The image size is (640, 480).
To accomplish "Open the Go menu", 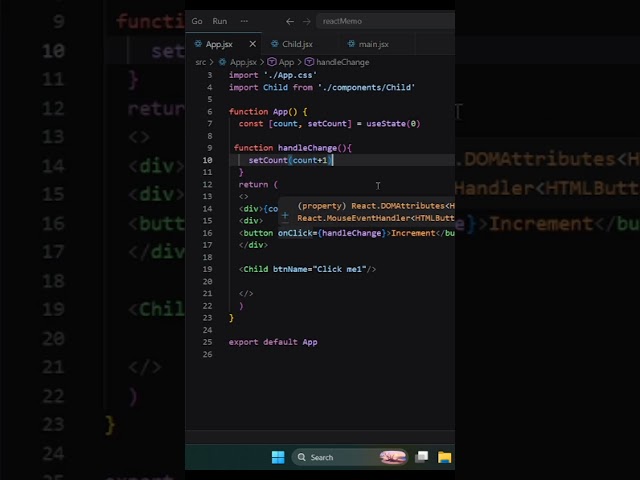I will [197, 21].
